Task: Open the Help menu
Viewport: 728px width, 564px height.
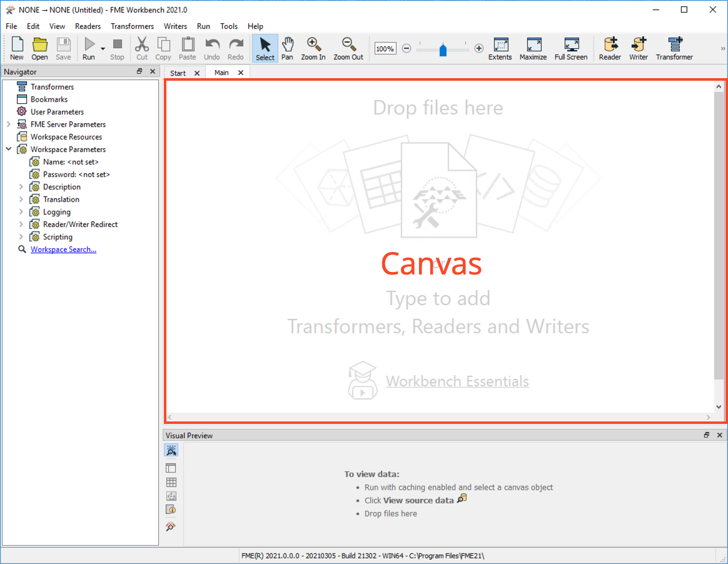Action: pos(255,26)
